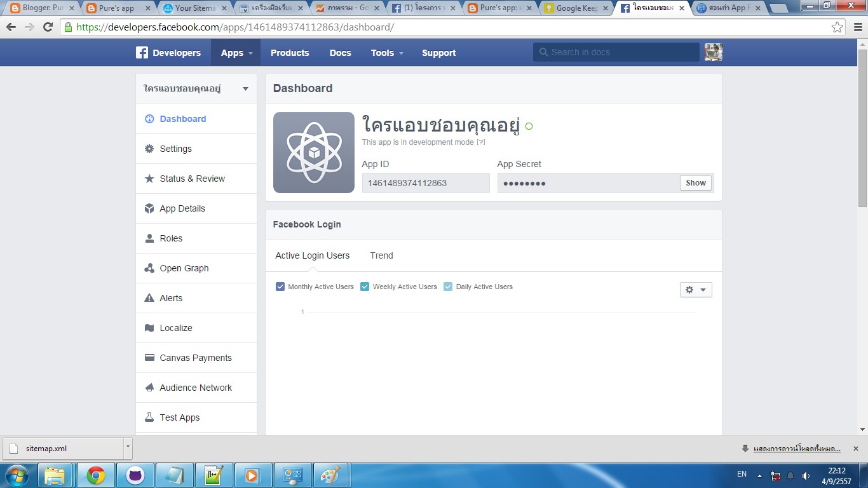This screenshot has width=868, height=488.
Task: Click the show all downloads link
Action: pyautogui.click(x=797, y=449)
